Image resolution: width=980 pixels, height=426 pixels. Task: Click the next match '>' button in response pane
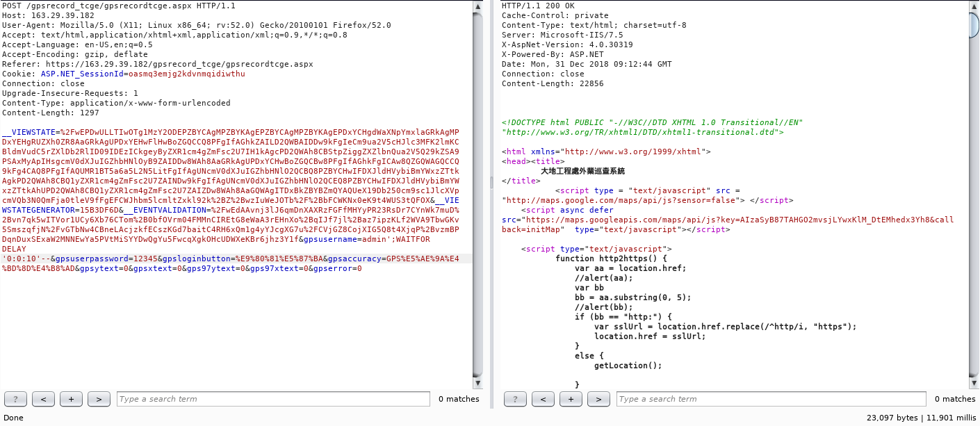[598, 399]
